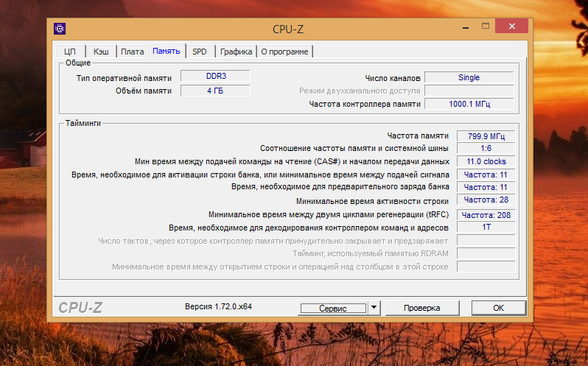The image size is (588, 366).
Task: Click the Проверка button
Action: point(422,308)
